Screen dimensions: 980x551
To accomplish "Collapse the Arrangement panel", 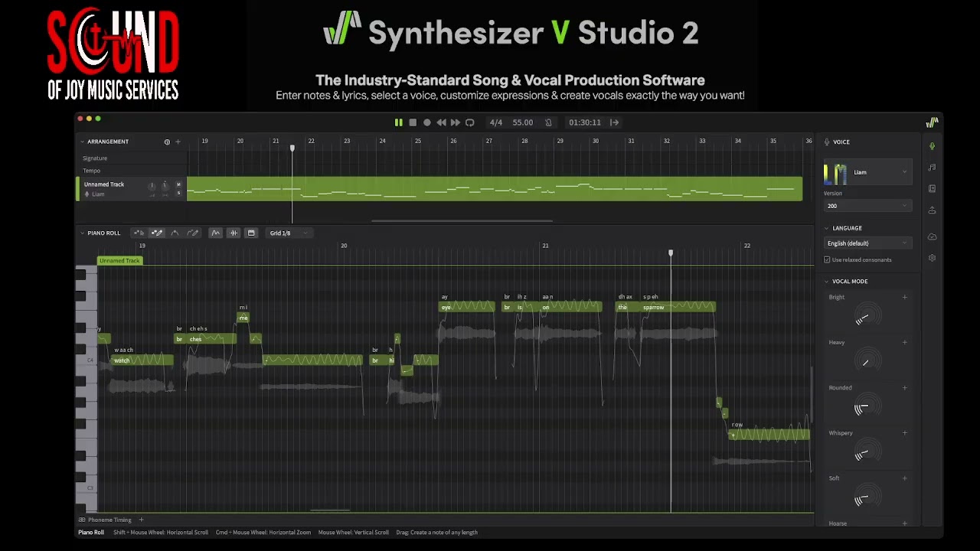I will pos(82,142).
